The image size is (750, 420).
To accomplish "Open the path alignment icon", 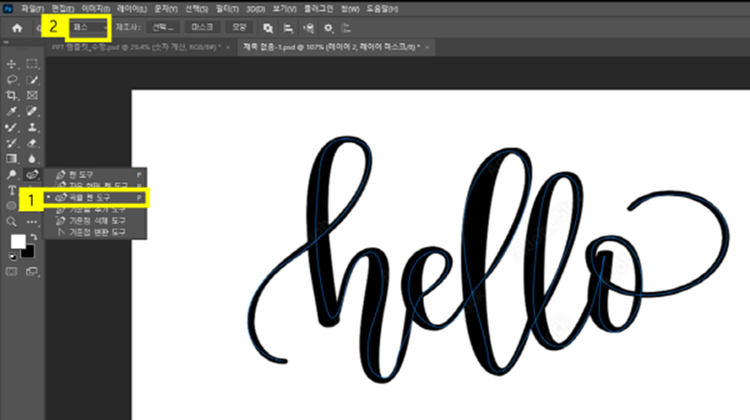I will tap(288, 28).
